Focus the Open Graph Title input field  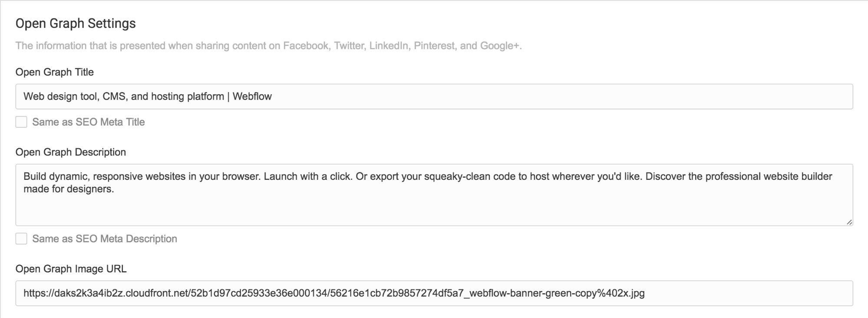[434, 96]
